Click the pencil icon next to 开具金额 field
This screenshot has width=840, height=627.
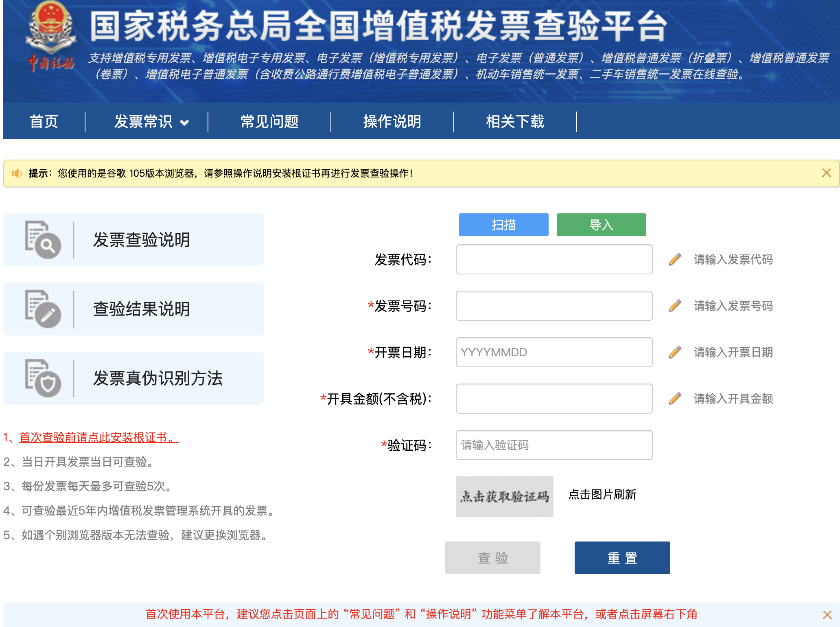pyautogui.click(x=676, y=399)
